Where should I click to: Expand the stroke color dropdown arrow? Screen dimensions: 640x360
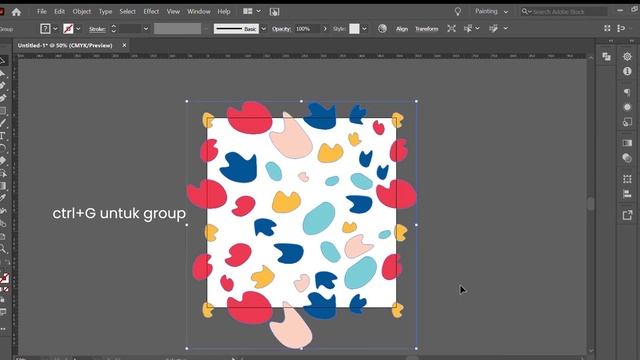78,29
